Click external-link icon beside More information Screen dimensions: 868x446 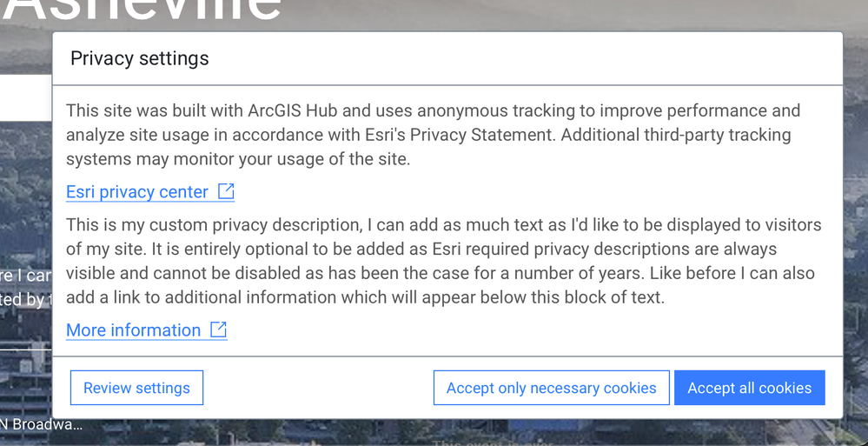218,330
